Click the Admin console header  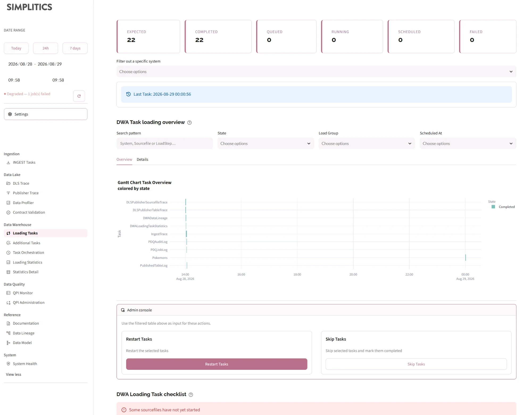pyautogui.click(x=316, y=310)
